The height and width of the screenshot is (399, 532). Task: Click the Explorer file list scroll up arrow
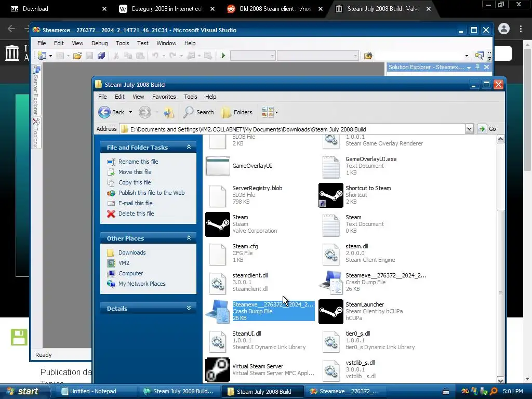pyautogui.click(x=500, y=139)
